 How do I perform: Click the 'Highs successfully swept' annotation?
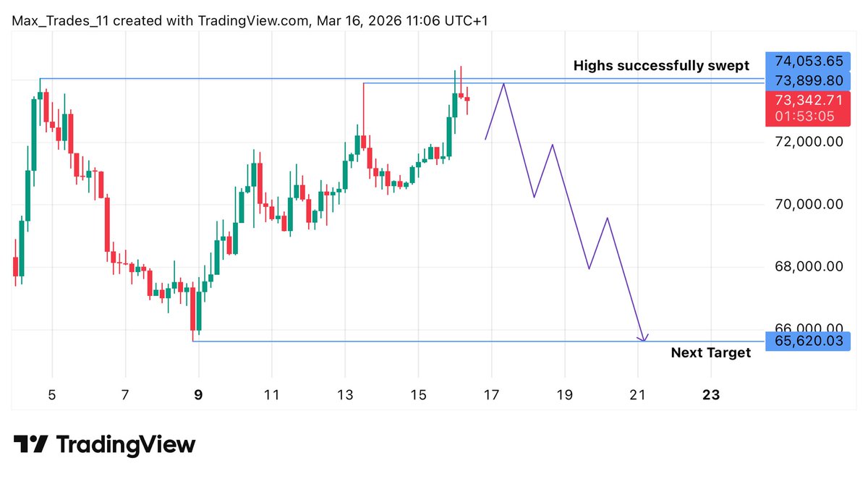click(661, 66)
